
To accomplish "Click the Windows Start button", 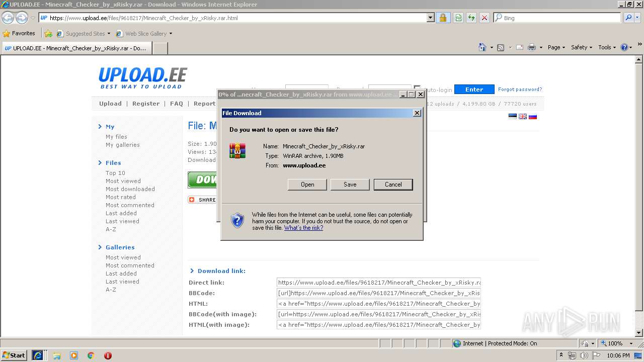I will coord(14,355).
